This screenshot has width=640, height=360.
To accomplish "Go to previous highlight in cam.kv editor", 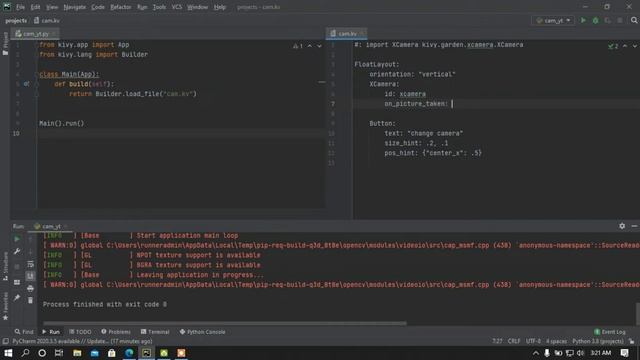I will click(625, 46).
